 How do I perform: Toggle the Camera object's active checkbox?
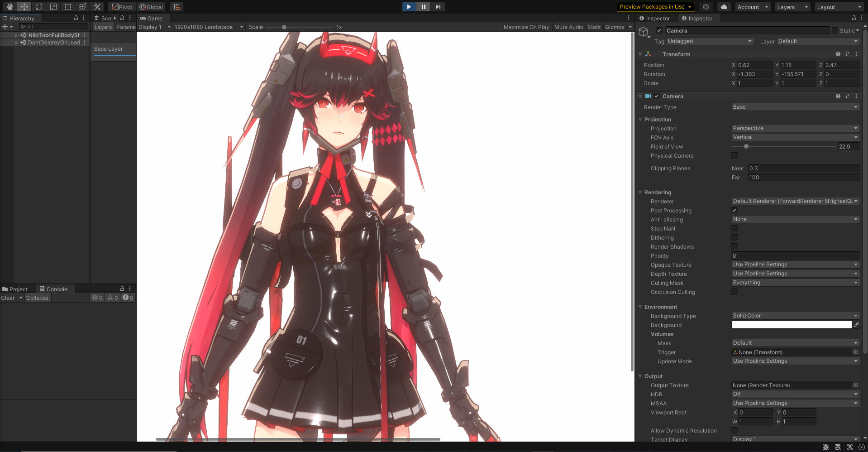pyautogui.click(x=659, y=30)
